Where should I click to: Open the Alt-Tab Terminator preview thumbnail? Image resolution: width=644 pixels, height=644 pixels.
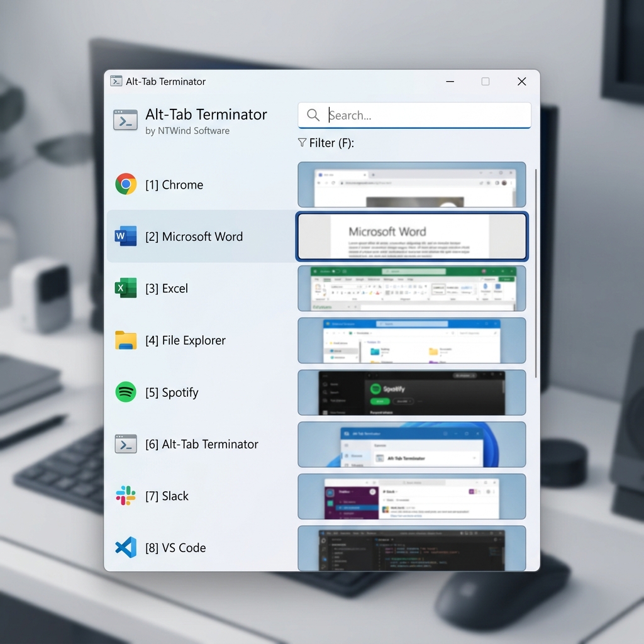411,445
